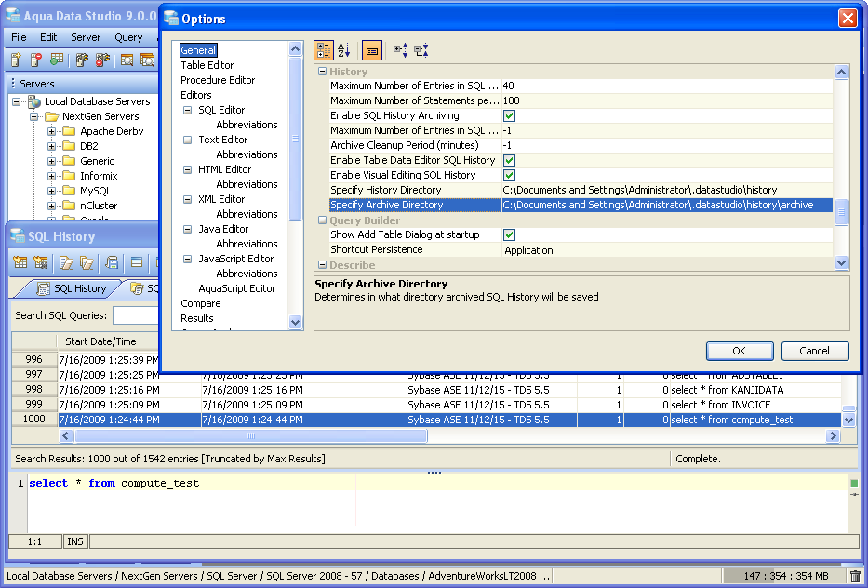868x588 pixels.
Task: Click the memory usage indicator 147 : 354 : 354 MB
Action: (785, 576)
